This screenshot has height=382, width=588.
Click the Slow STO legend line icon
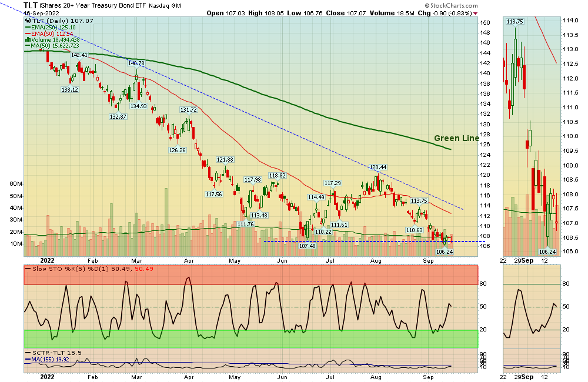pyautogui.click(x=28, y=269)
